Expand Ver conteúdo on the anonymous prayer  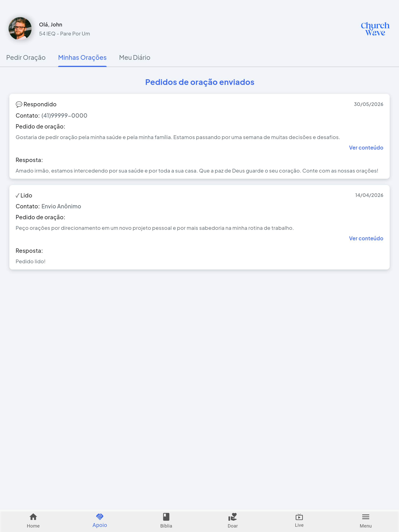(366, 238)
